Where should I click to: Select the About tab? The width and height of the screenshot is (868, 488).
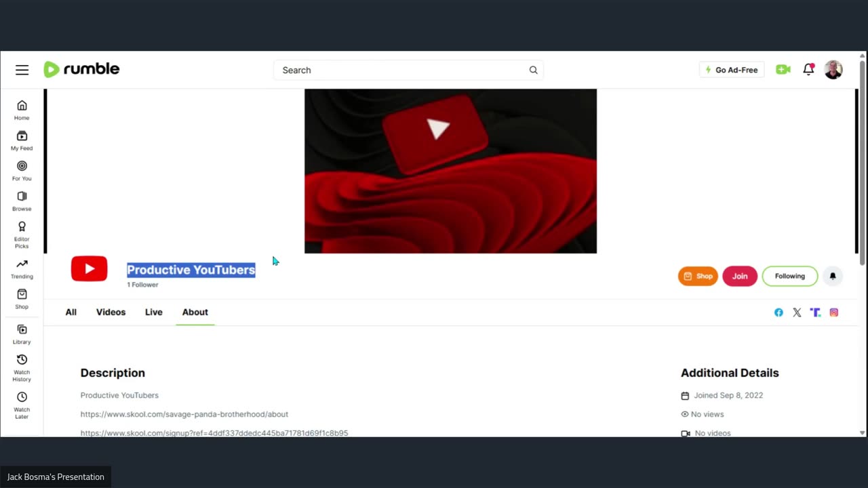pyautogui.click(x=195, y=312)
